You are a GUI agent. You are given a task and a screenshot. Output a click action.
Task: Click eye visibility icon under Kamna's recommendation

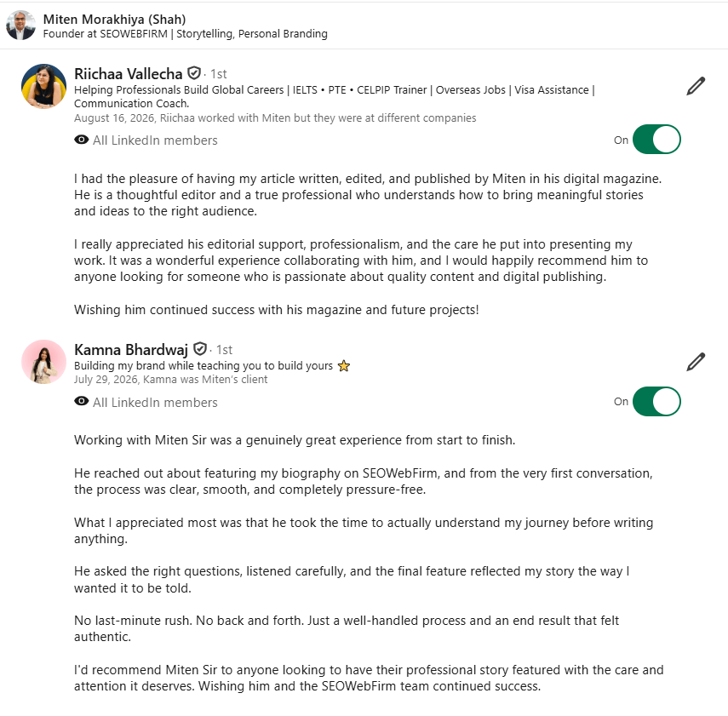tap(81, 401)
